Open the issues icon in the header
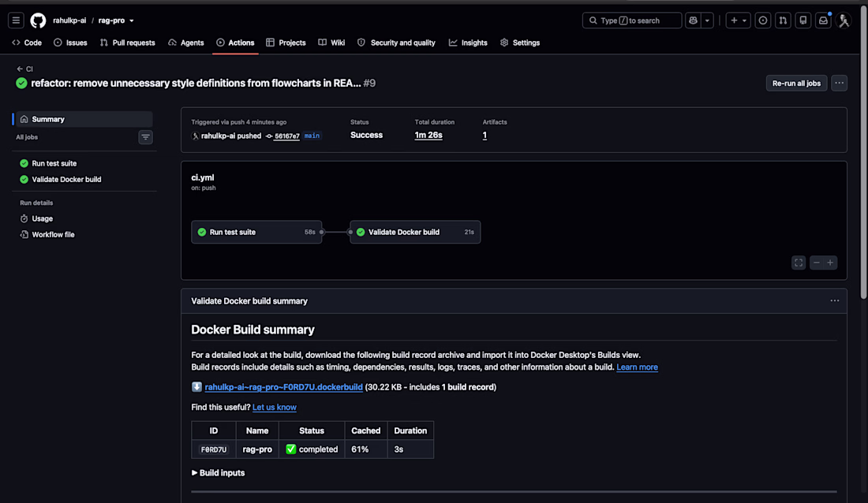The image size is (868, 503). click(763, 20)
